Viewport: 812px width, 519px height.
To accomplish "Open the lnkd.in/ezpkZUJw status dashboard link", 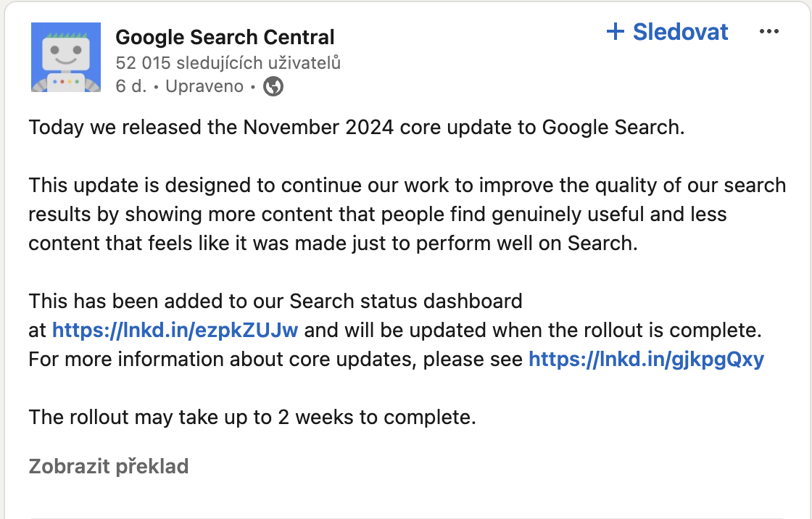I will (x=175, y=330).
